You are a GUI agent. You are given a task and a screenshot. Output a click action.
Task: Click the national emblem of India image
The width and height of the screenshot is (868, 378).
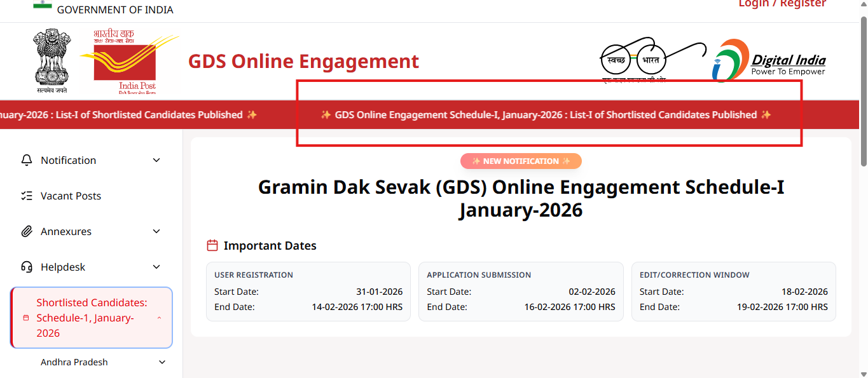coord(52,60)
